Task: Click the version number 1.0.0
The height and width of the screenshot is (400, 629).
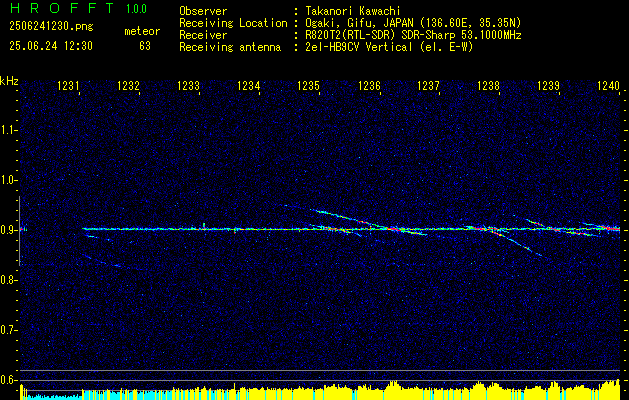Action: tap(136, 9)
